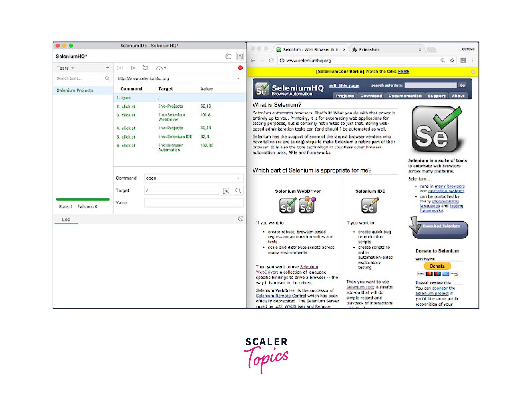Image resolution: width=532 pixels, height=404 pixels.
Task: Click the red Record button
Action: coord(240,68)
